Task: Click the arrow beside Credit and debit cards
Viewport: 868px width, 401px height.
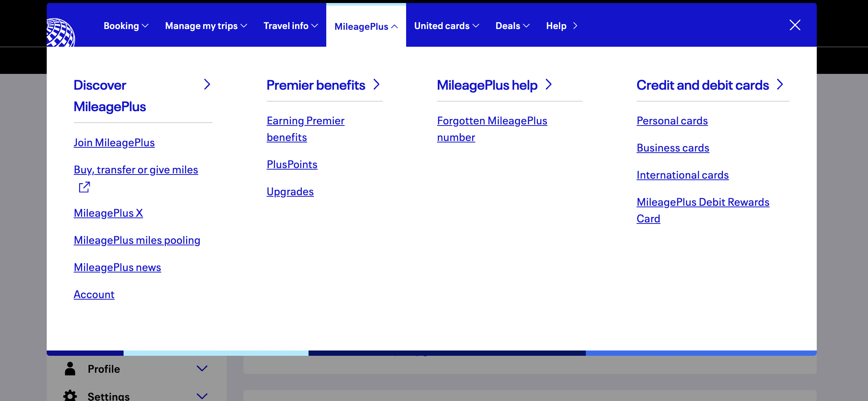Action: 780,84
